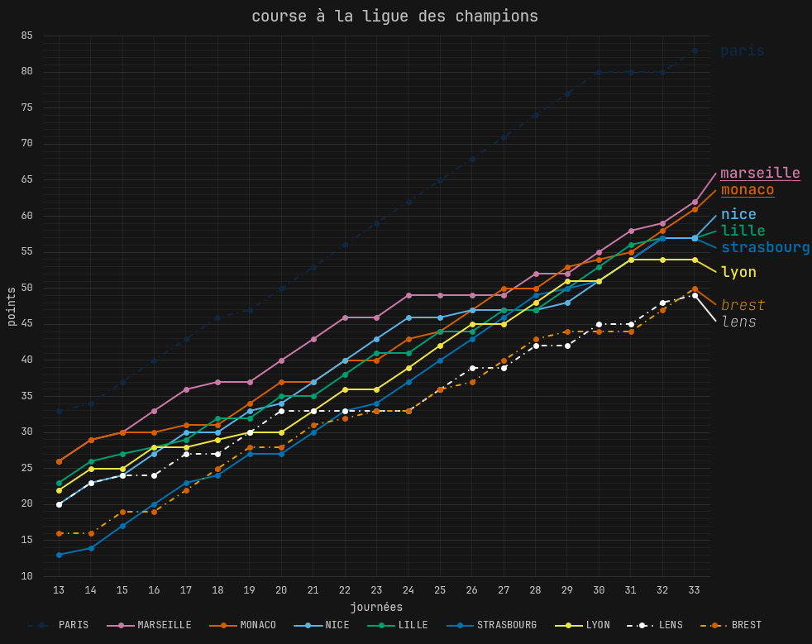Image resolution: width=812 pixels, height=644 pixels.
Task: Select the green 'lille' line-end label
Action: pos(743,231)
